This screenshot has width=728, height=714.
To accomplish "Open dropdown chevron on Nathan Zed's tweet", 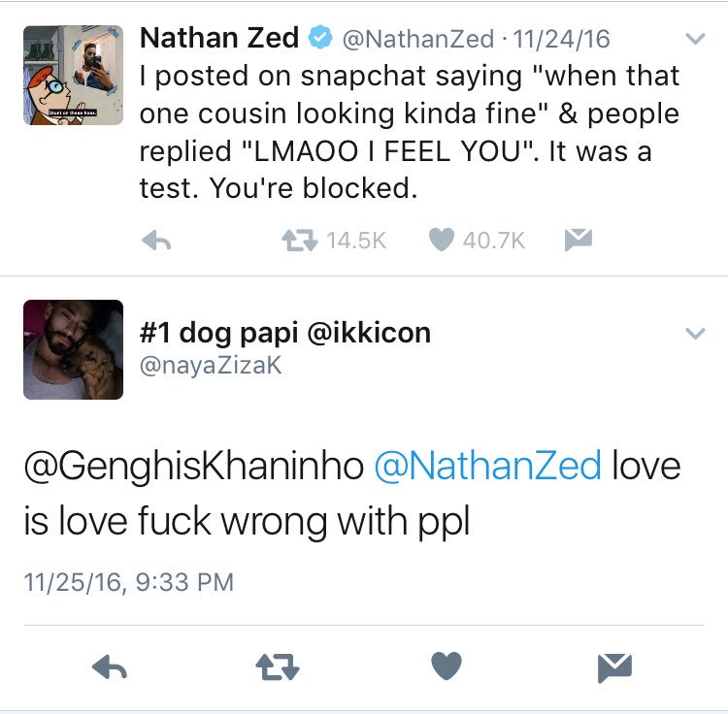I will [x=695, y=40].
